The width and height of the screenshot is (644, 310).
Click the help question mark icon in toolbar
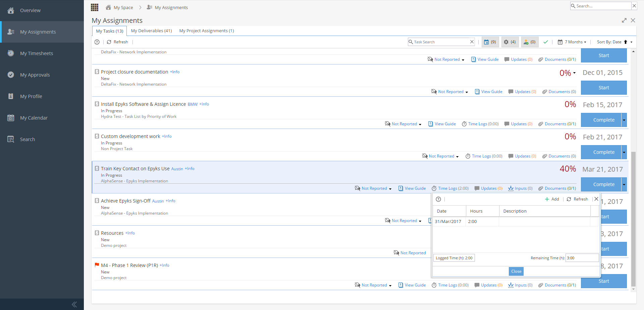coord(97,42)
